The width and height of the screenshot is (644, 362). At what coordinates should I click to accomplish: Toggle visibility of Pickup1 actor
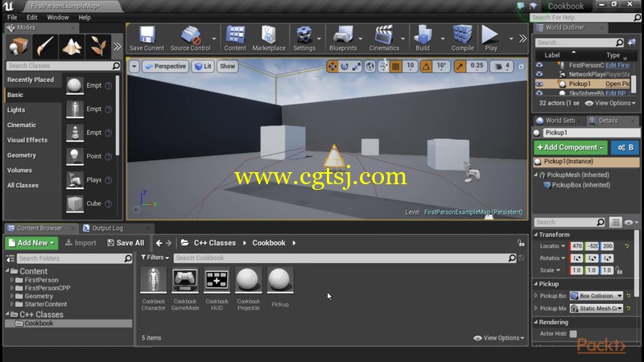tap(539, 84)
